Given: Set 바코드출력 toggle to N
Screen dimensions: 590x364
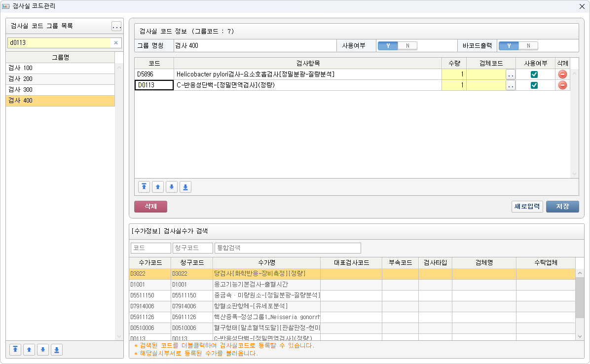Looking at the screenshot, I should pos(528,46).
